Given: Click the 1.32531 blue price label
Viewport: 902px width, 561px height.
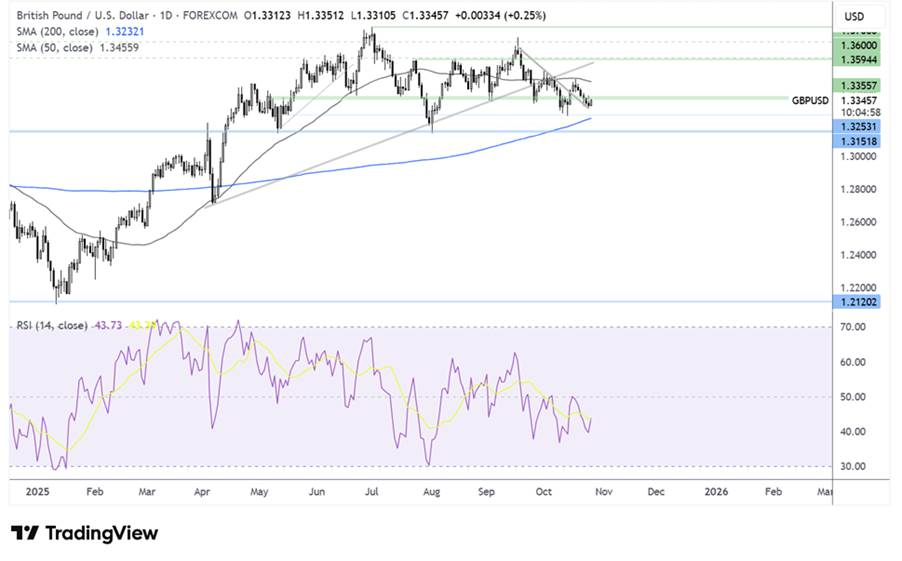Looking at the screenshot, I should (858, 127).
